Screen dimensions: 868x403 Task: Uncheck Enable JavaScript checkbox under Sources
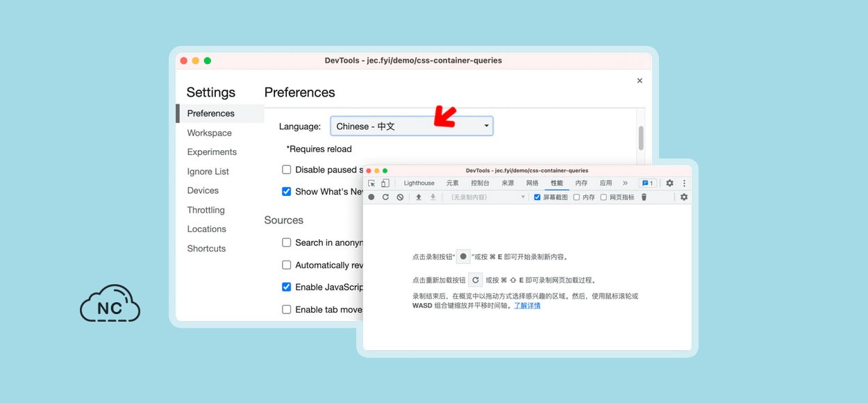286,287
